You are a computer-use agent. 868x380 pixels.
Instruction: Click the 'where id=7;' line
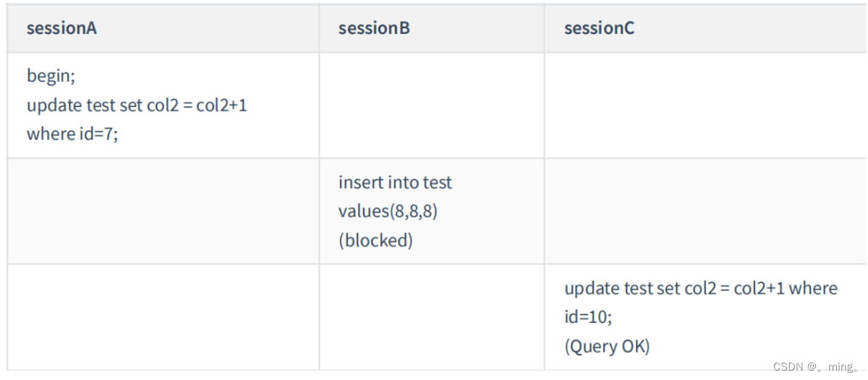(x=72, y=134)
